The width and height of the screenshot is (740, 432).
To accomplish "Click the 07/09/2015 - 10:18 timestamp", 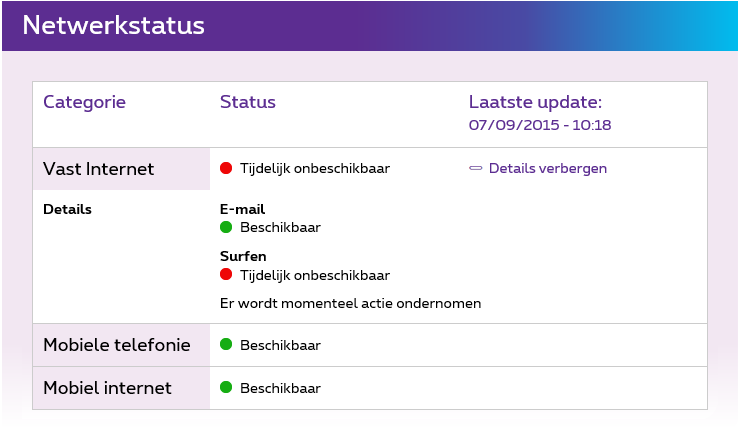I will [540, 126].
